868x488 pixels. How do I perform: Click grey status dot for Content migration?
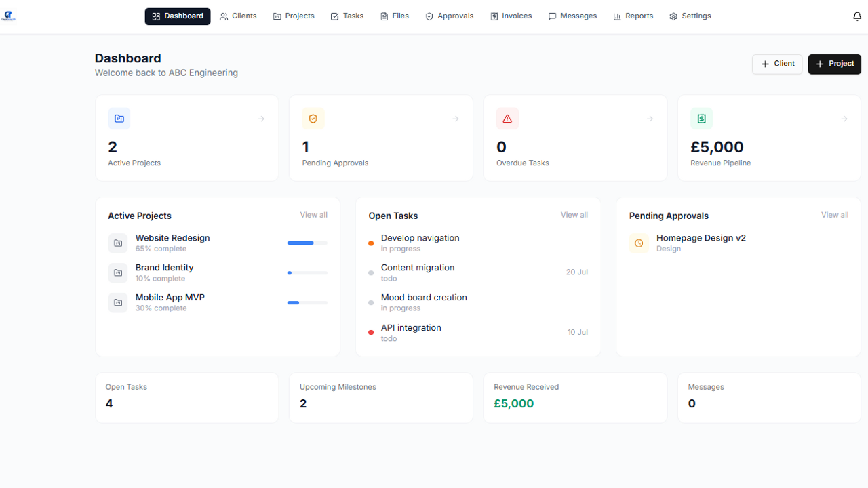click(x=371, y=273)
